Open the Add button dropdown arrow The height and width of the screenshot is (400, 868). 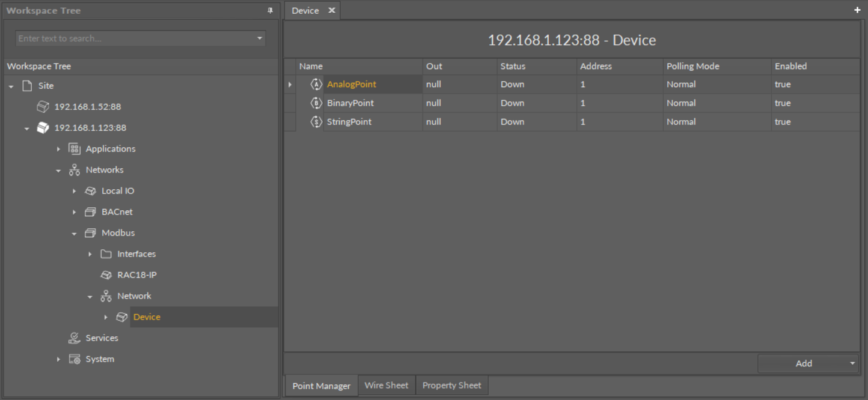pyautogui.click(x=852, y=363)
